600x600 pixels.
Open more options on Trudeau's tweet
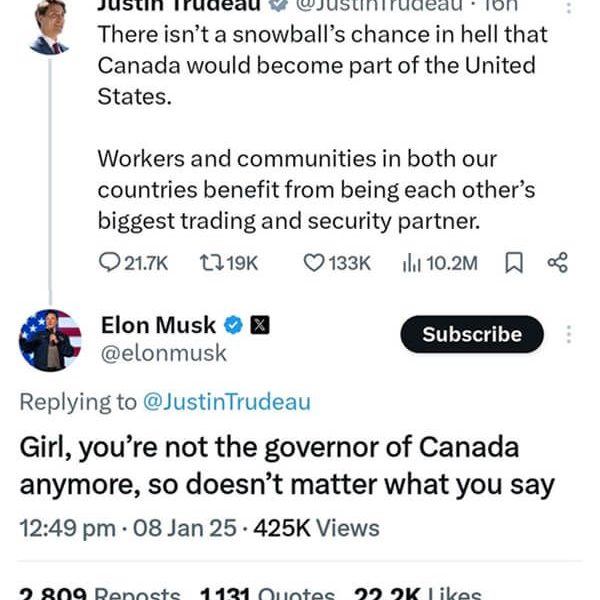tap(570, 6)
